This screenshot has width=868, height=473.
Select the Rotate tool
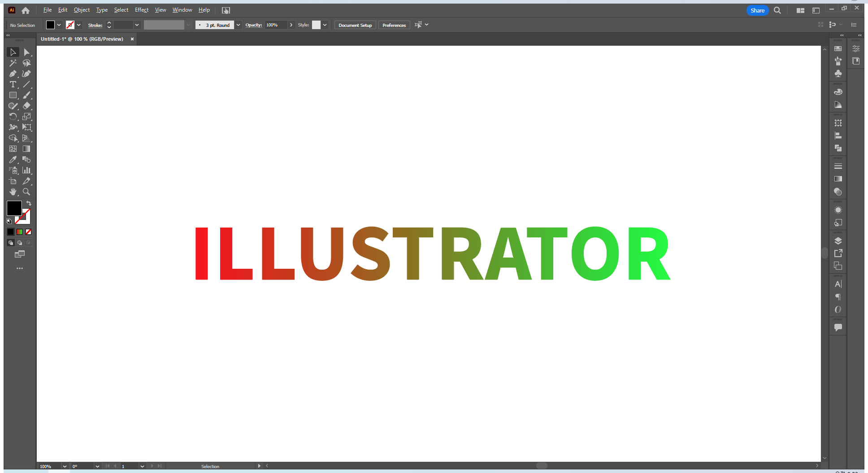(x=13, y=117)
